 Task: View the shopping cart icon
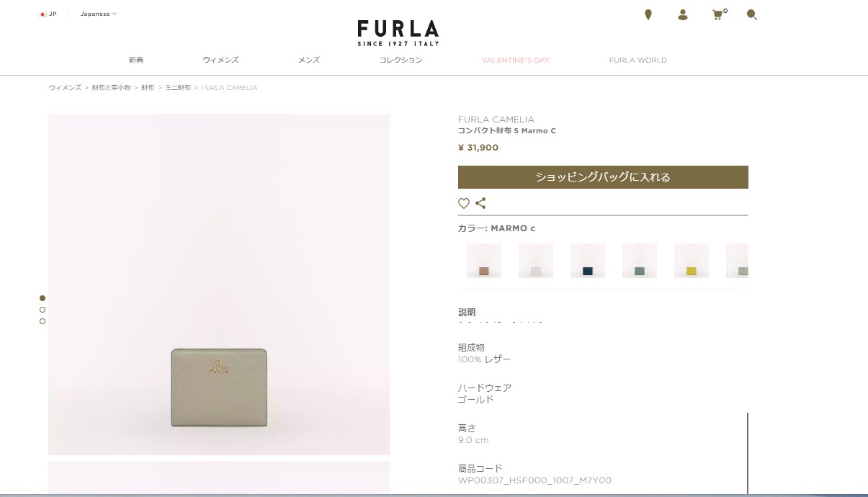point(718,14)
